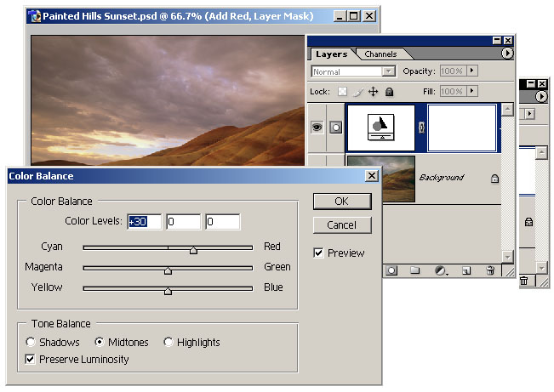Collapse the Layers palette window
Image resolution: width=554 pixels, height=392 pixels.
click(x=497, y=41)
